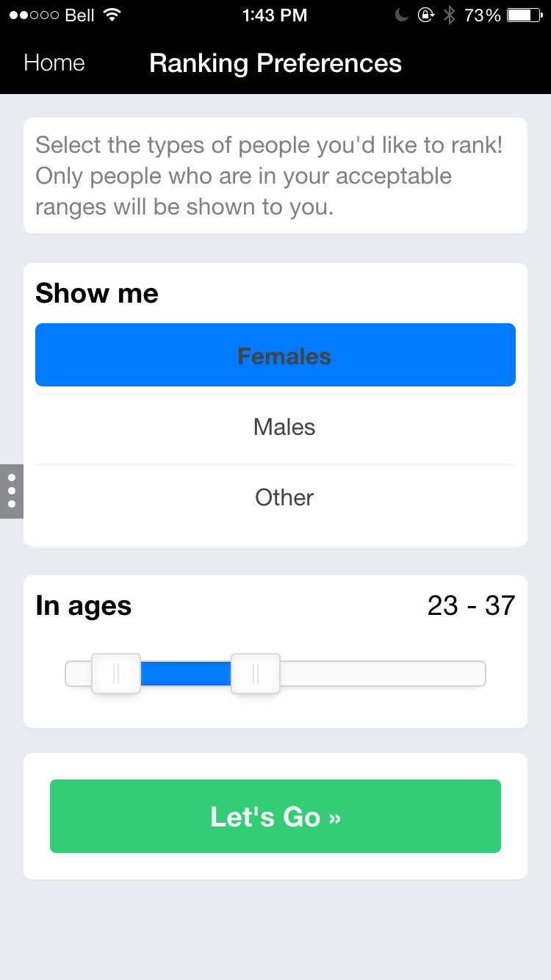
Task: Go back to Home
Action: point(54,63)
